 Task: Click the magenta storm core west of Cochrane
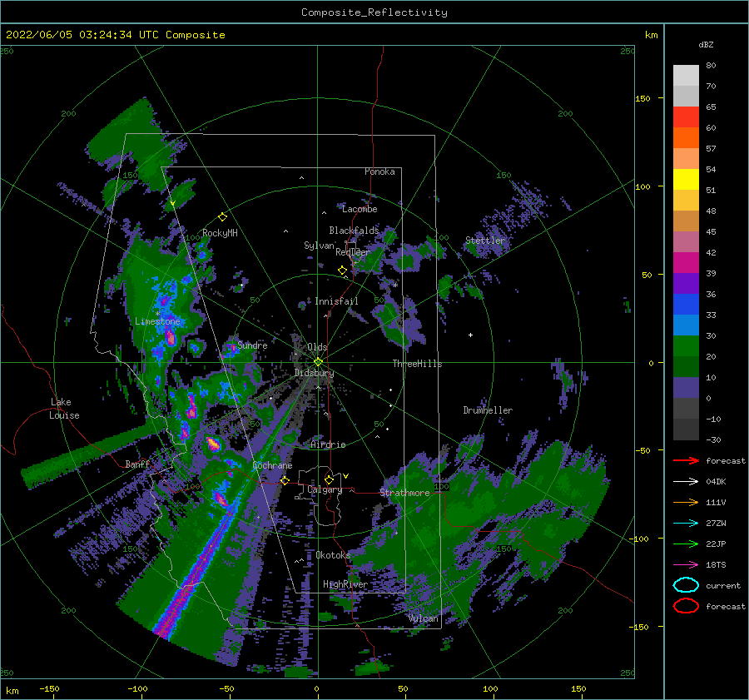click(x=213, y=444)
